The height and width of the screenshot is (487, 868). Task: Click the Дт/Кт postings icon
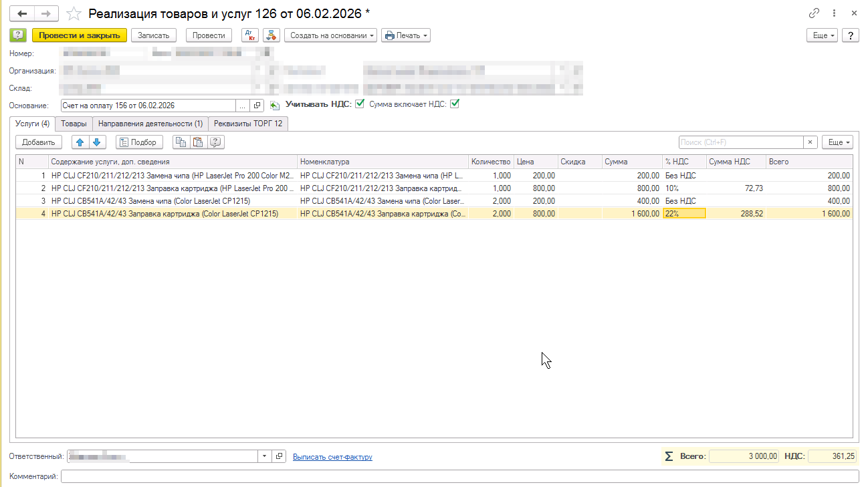click(x=249, y=35)
